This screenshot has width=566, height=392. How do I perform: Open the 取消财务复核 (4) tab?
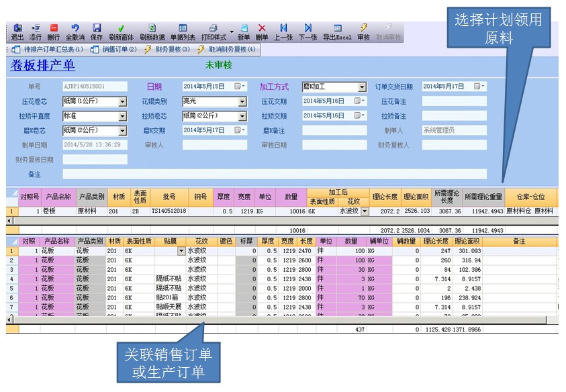(227, 49)
